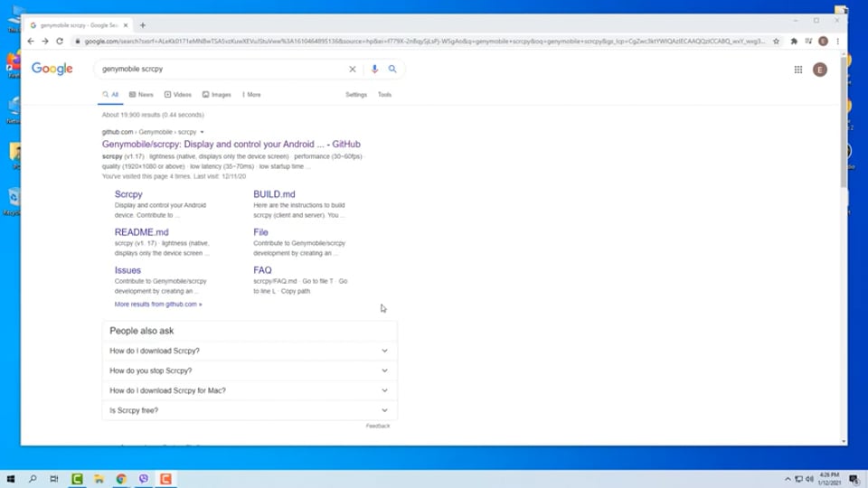
Task: Switch to the Images results tab
Action: [216, 95]
